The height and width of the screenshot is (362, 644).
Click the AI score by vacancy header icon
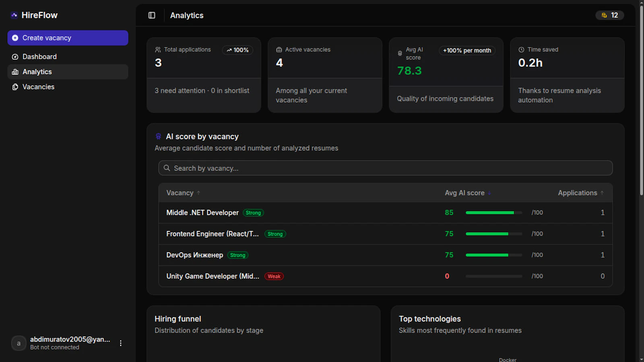(158, 137)
